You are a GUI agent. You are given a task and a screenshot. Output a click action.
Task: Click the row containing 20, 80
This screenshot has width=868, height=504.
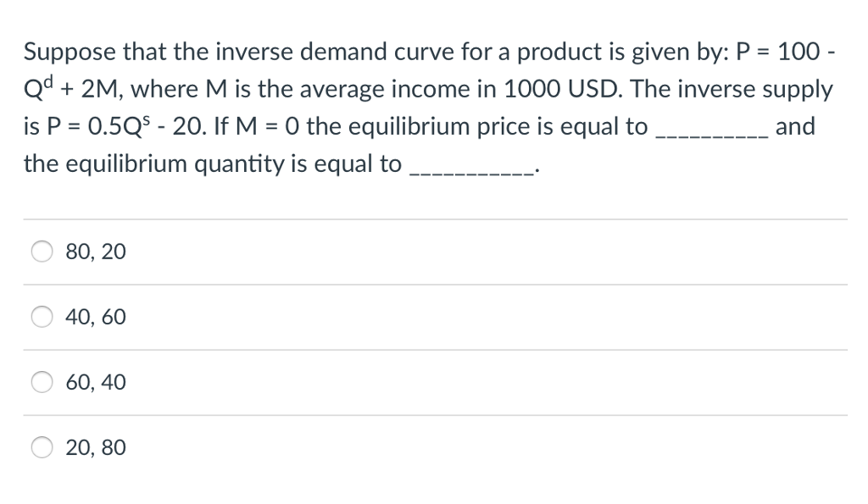434,447
